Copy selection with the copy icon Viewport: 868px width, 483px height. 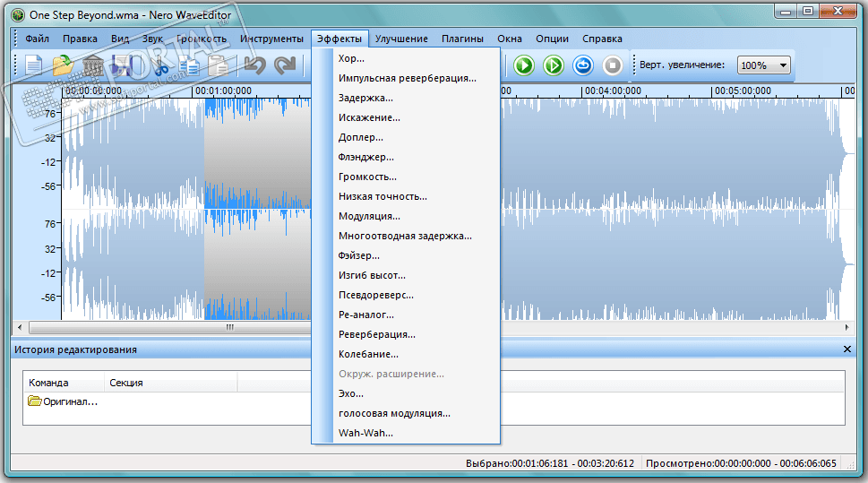pos(190,66)
